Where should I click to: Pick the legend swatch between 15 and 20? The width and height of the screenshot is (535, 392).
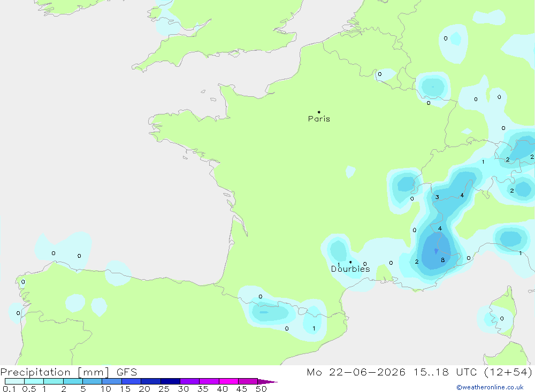coord(131,381)
